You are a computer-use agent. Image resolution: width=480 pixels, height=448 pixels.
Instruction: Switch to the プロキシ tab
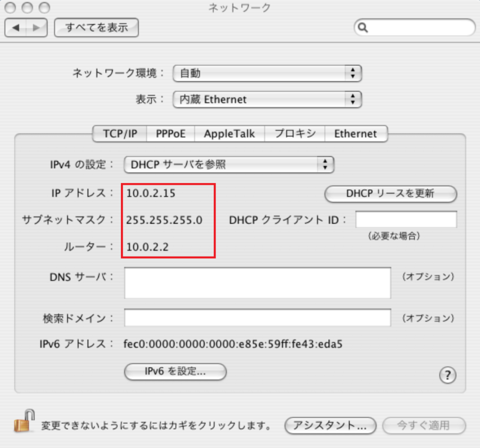tap(294, 134)
